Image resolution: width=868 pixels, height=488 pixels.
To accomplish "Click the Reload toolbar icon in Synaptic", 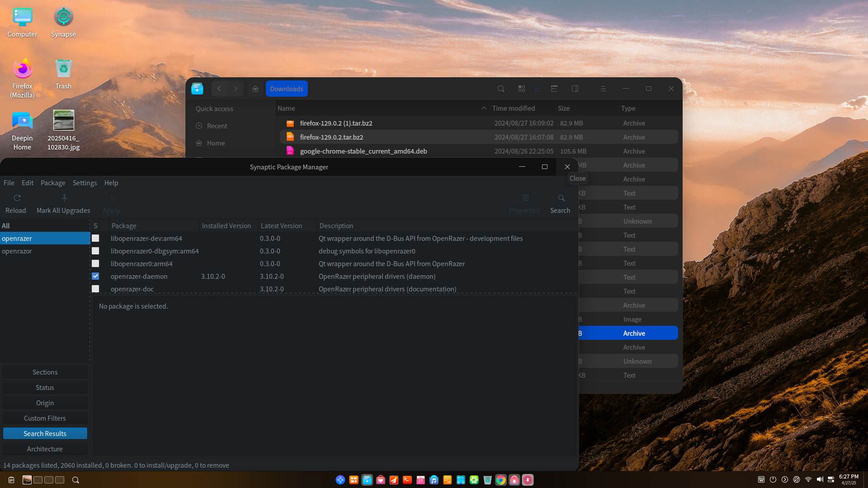I will pyautogui.click(x=17, y=198).
